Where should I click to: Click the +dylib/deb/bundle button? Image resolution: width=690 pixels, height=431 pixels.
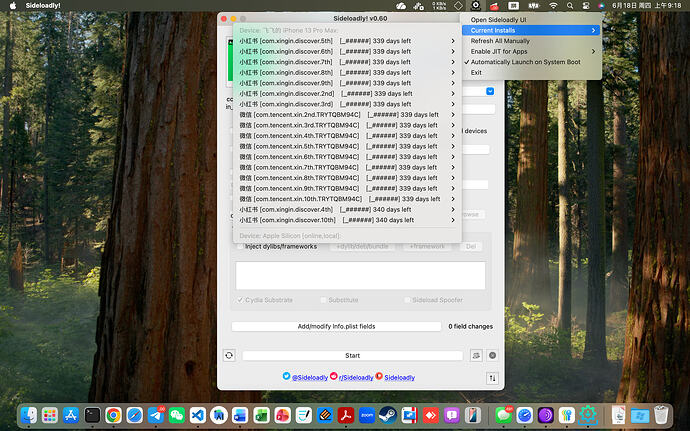(362, 247)
